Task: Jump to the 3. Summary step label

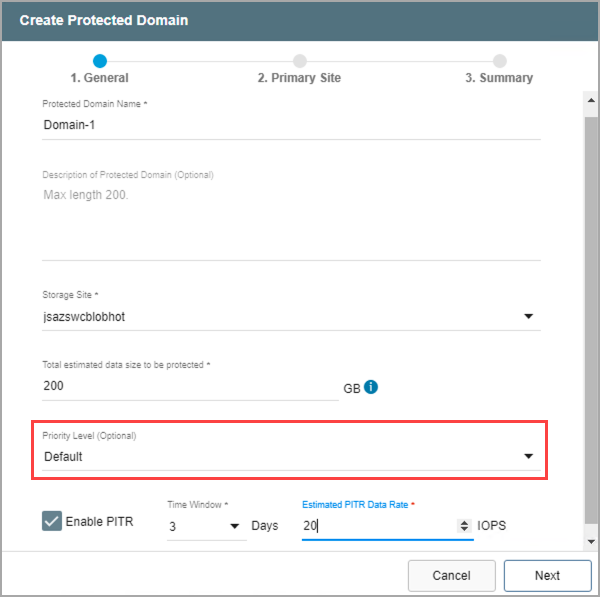Action: pos(499,78)
